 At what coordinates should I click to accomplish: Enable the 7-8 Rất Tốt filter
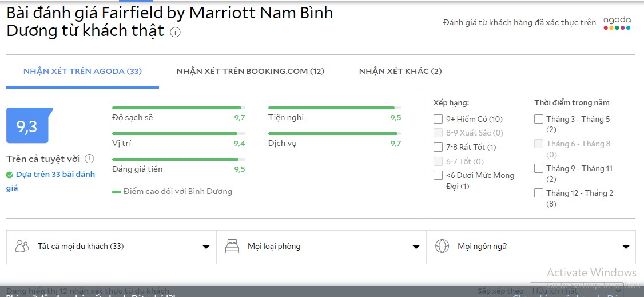click(438, 147)
